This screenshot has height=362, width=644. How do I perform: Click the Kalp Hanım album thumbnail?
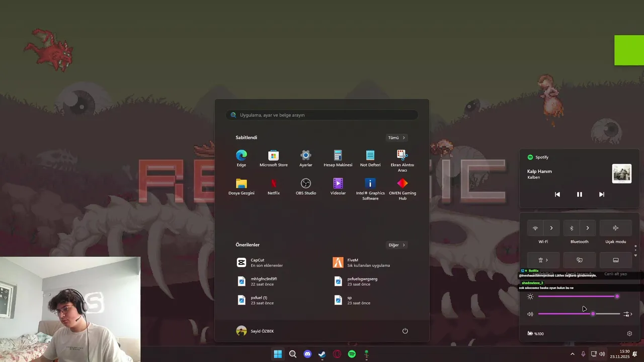tap(622, 173)
